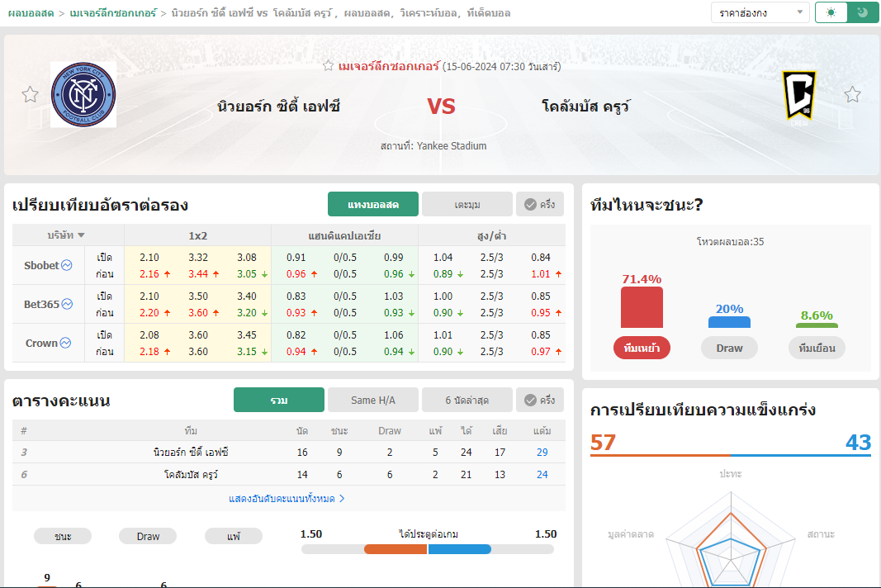Click home team name นิวยอร์ก ซิตี้ เอฟซี in header
Screen dimensions: 881x588
[x=279, y=106]
